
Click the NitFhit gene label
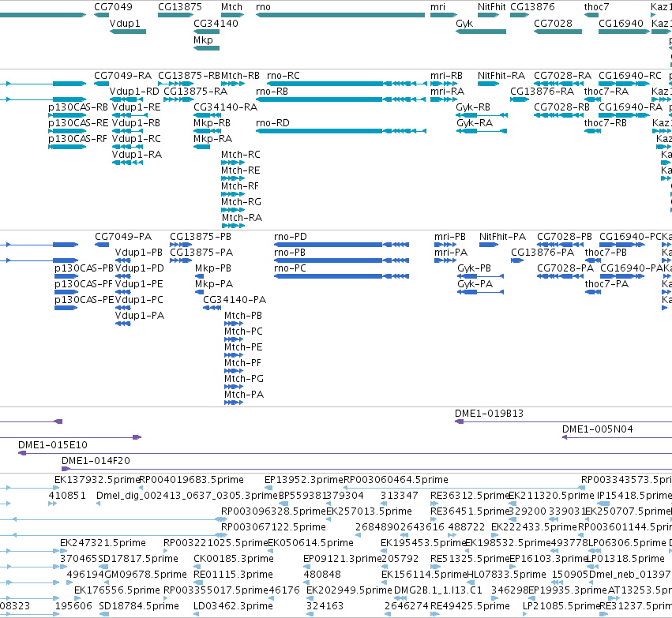pos(492,7)
